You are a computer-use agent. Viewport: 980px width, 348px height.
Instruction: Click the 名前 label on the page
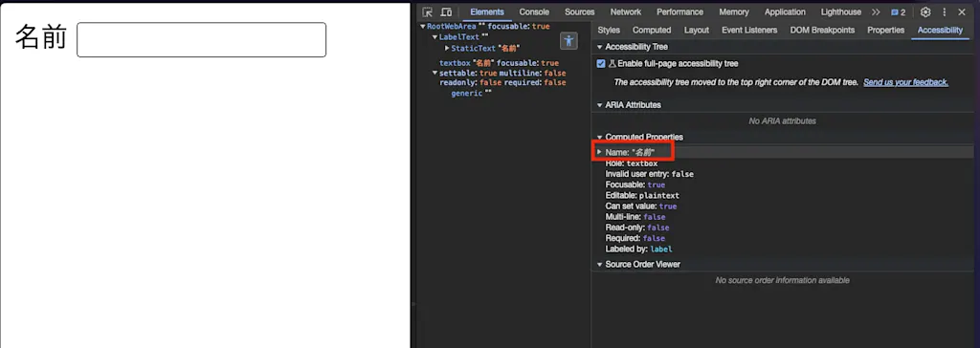point(41,38)
